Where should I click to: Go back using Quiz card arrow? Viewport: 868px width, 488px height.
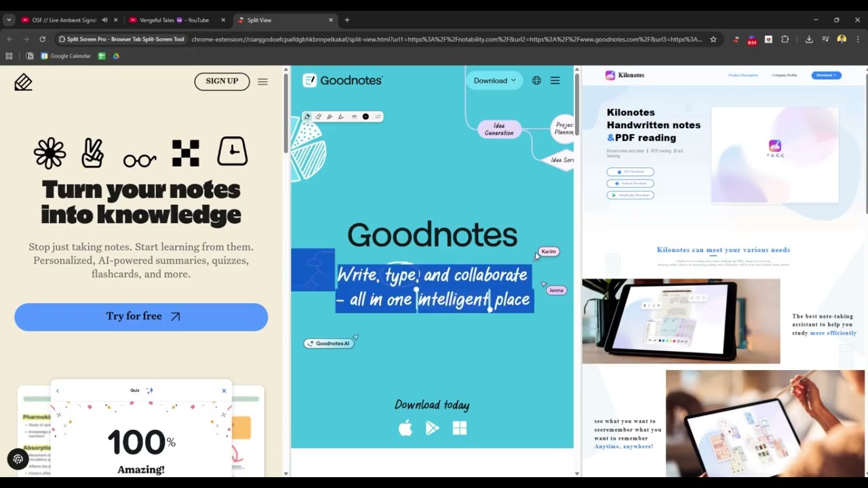click(58, 390)
